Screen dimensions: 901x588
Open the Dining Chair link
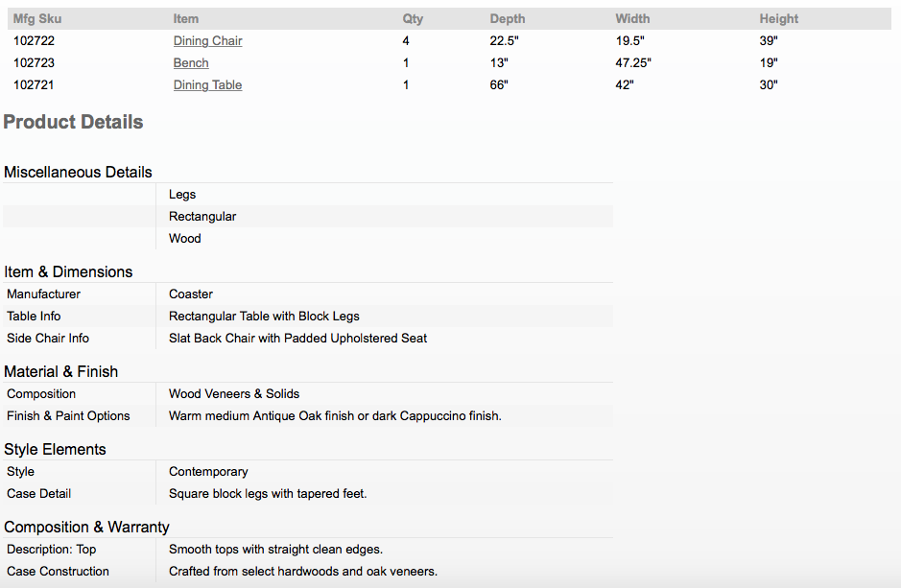[x=207, y=41]
